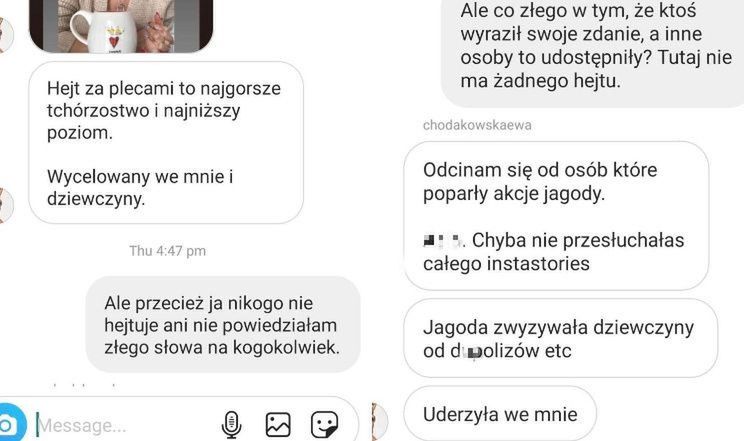Open the shared mug photo thumbnail

tap(121, 25)
